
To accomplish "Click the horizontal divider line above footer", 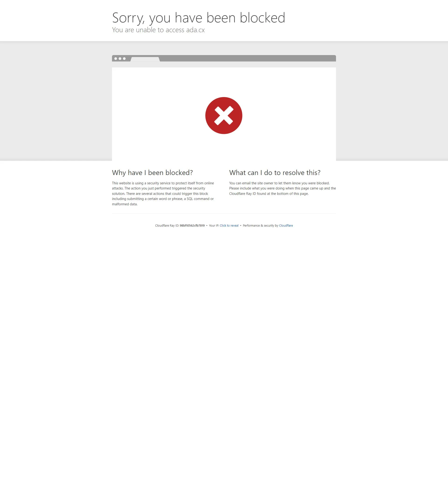I will [224, 213].
